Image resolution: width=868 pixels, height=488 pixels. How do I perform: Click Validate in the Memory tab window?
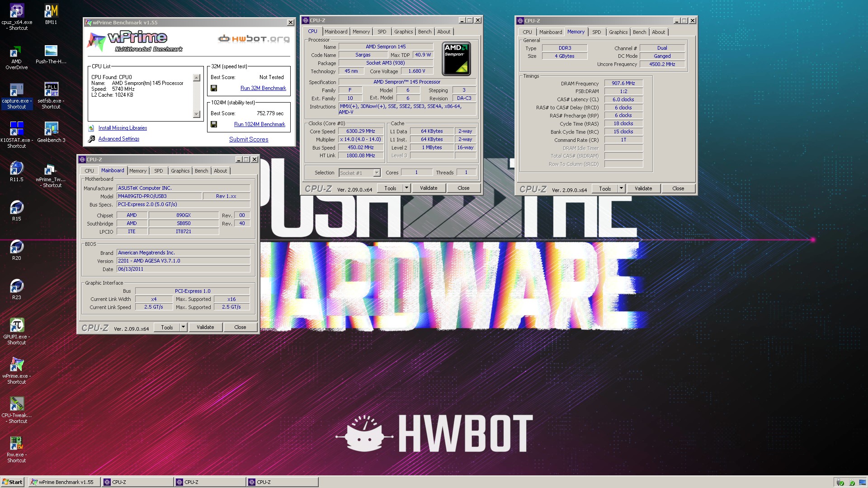click(643, 188)
